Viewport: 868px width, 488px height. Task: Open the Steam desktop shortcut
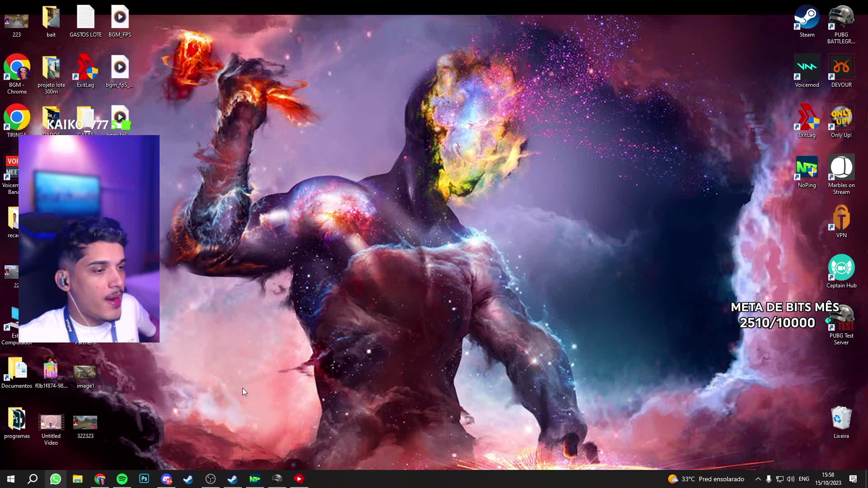point(807,21)
